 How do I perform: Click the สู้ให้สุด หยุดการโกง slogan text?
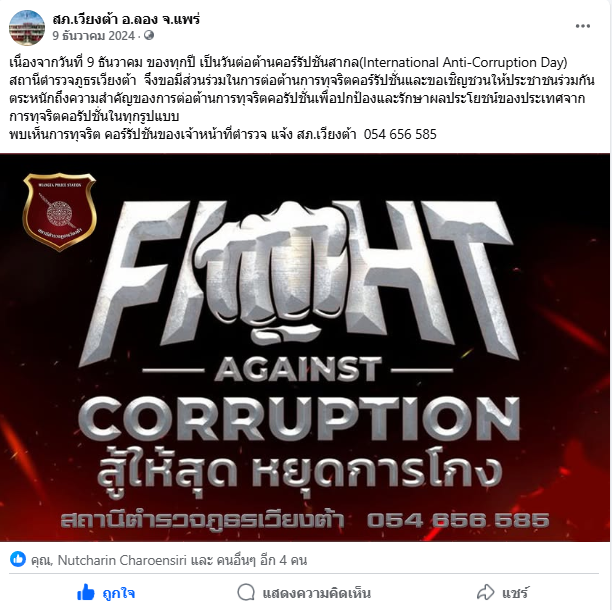tap(299, 472)
